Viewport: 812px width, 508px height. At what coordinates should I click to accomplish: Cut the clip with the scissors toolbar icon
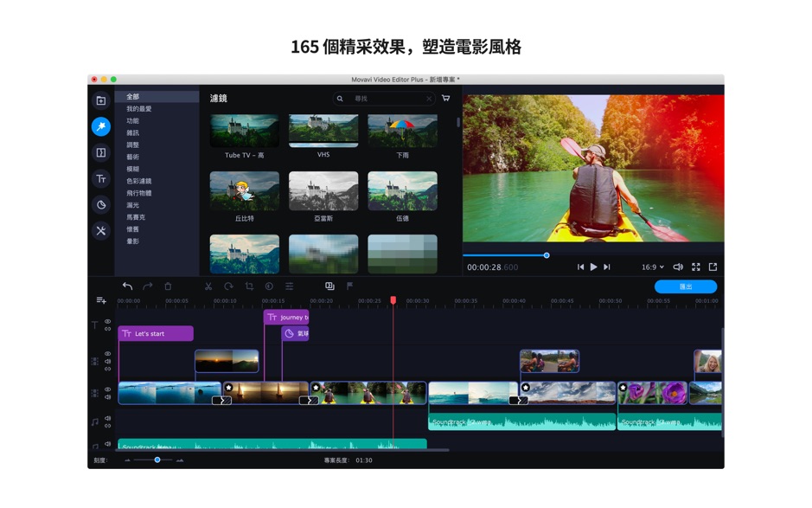[x=208, y=286]
